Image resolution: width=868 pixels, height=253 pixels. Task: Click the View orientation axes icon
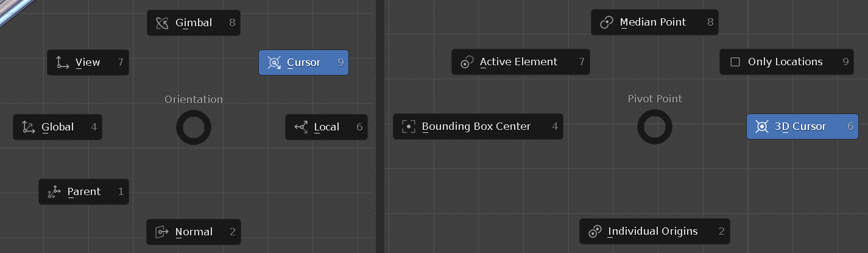pyautogui.click(x=62, y=63)
